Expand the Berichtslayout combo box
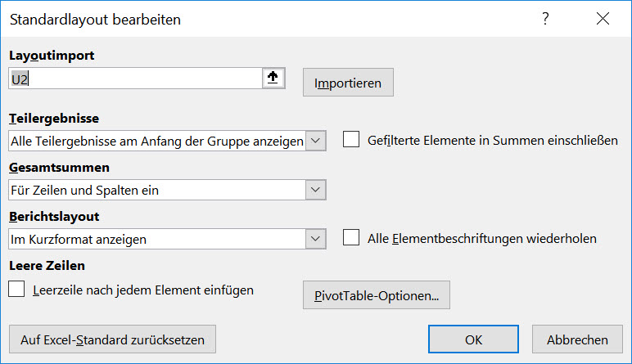632x364 pixels. click(317, 239)
